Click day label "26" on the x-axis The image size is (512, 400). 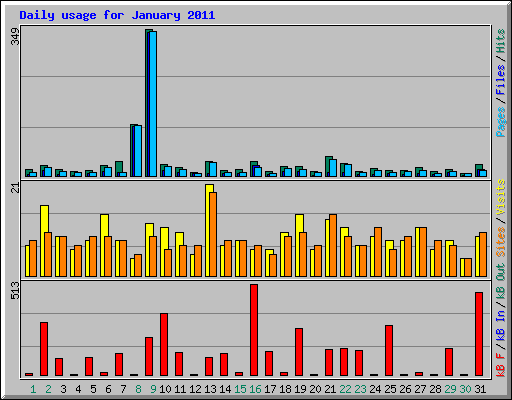coord(405,389)
